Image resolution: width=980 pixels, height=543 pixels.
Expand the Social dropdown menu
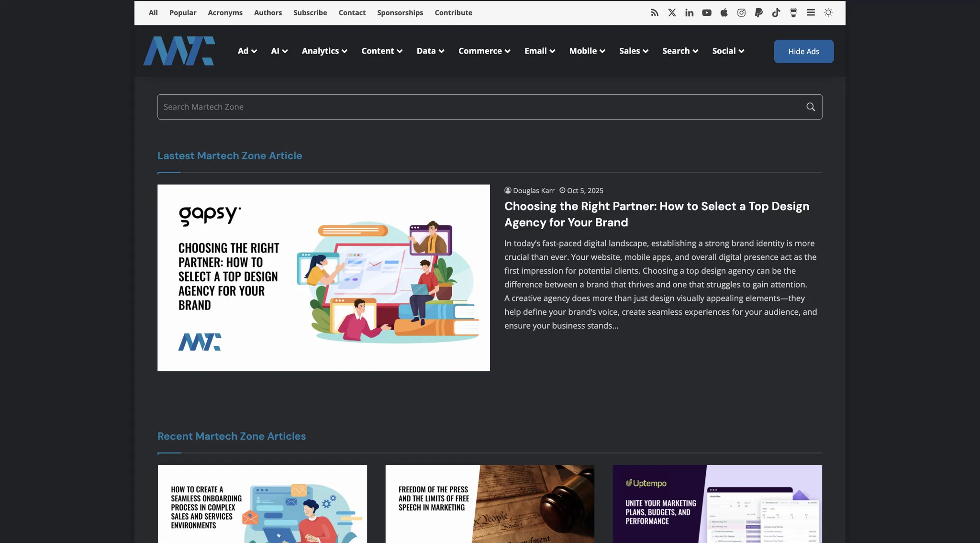tap(728, 51)
